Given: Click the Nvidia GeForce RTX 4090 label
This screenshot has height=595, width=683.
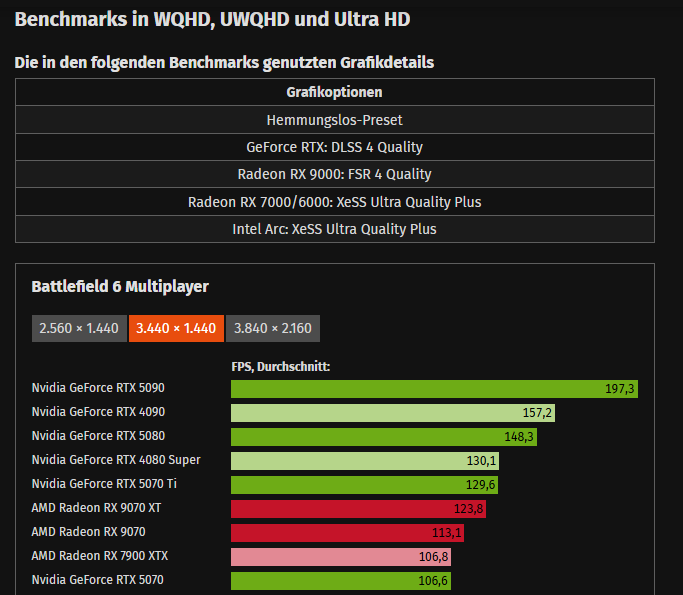Looking at the screenshot, I should coord(98,412).
